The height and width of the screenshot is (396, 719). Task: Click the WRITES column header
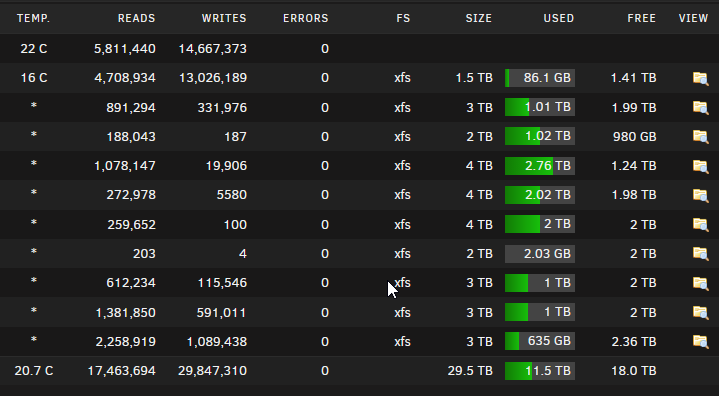coord(224,18)
